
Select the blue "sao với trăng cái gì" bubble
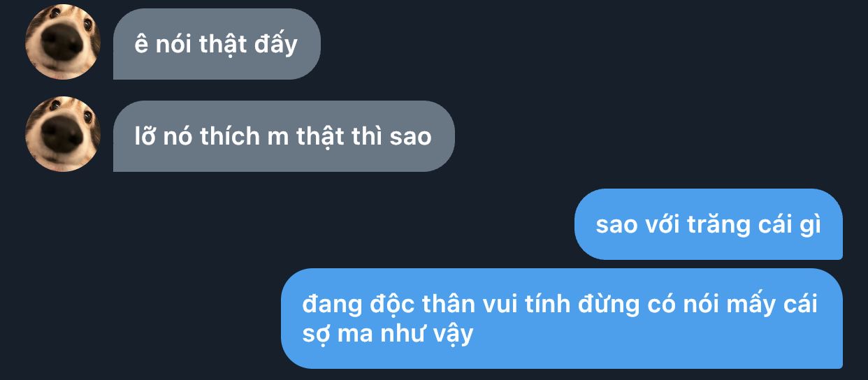709,224
